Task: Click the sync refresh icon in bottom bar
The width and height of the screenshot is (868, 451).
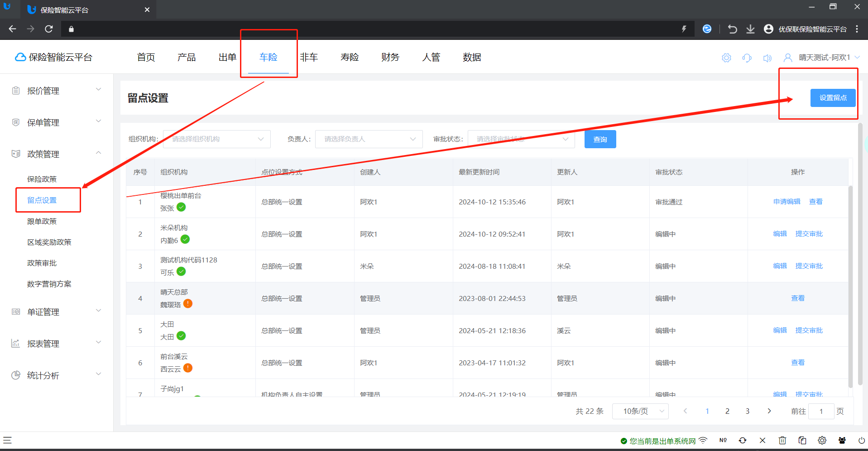Action: pos(743,440)
